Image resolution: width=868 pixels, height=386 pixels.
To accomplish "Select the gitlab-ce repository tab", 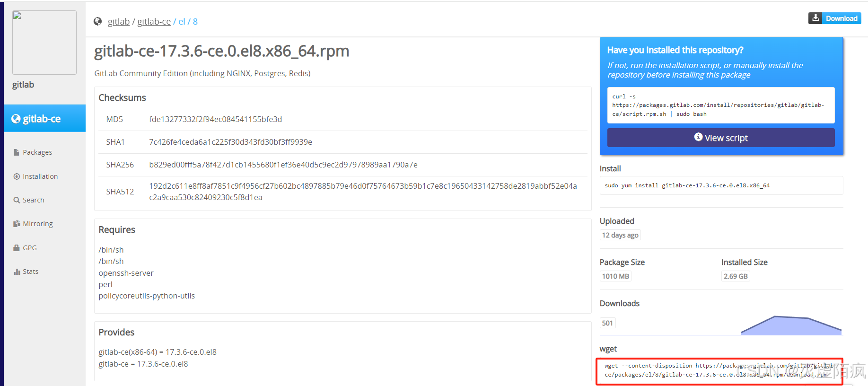I will click(44, 118).
